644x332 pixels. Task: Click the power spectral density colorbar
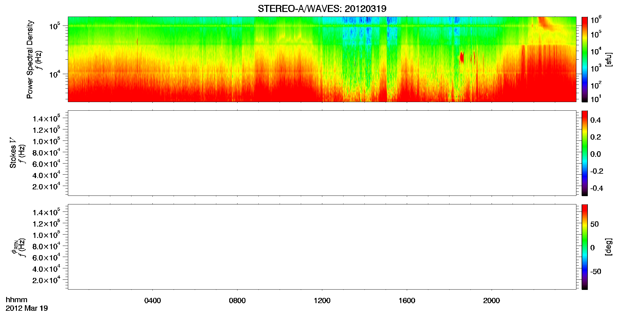(x=585, y=59)
